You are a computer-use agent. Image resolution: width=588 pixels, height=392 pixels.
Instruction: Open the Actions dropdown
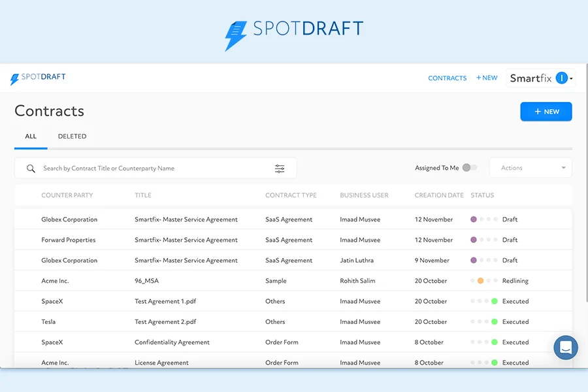point(530,168)
